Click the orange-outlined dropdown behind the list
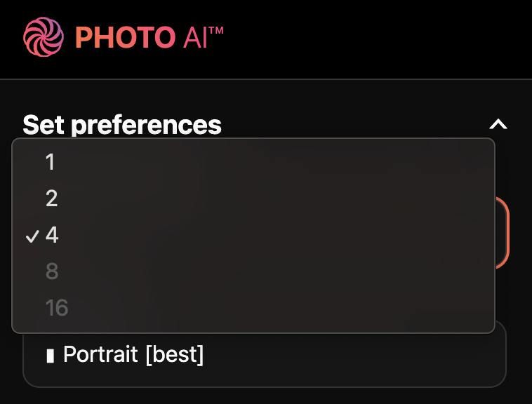This screenshot has width=532, height=404. [x=502, y=231]
